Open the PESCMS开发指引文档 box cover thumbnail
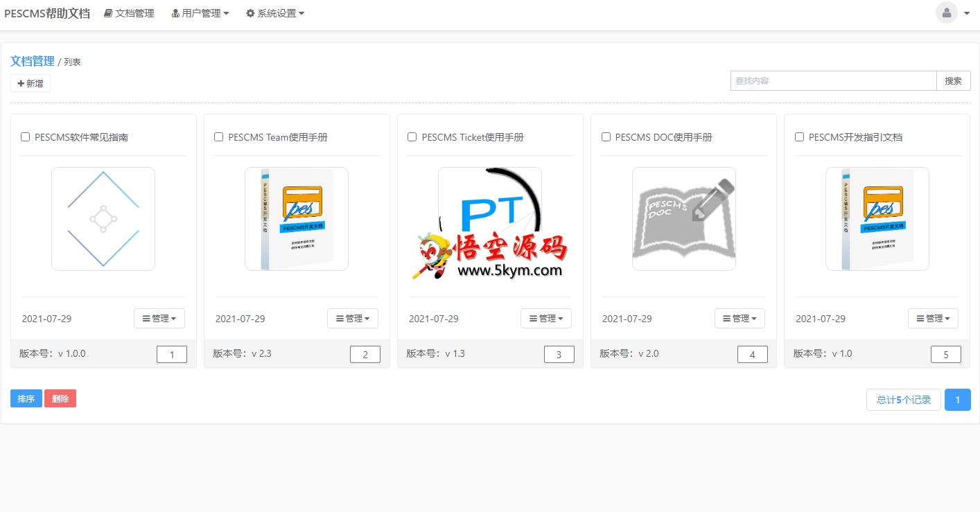 tap(877, 219)
